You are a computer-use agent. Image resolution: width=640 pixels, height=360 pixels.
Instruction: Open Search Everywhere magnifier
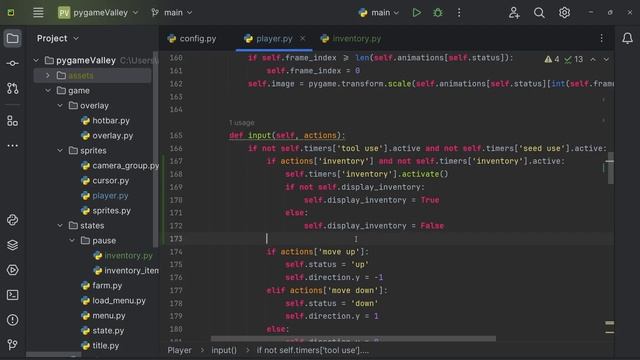[539, 13]
